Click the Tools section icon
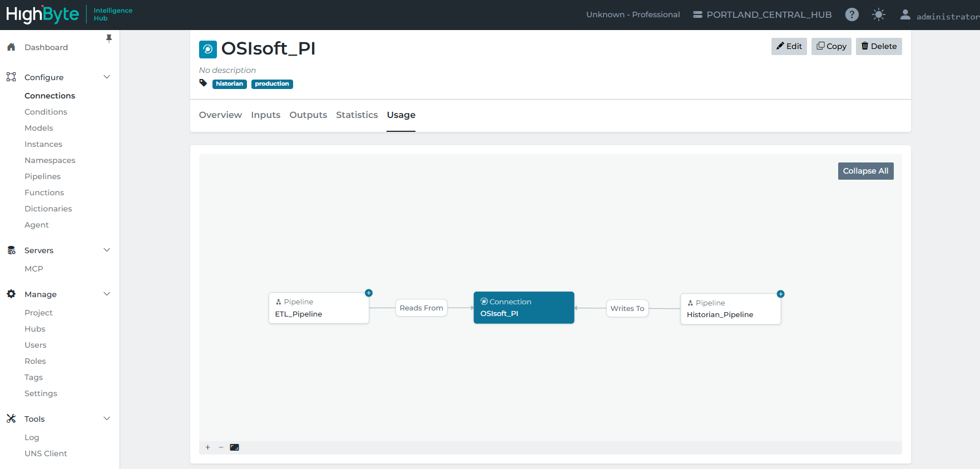Screen dimensions: 980x469 point(11,418)
